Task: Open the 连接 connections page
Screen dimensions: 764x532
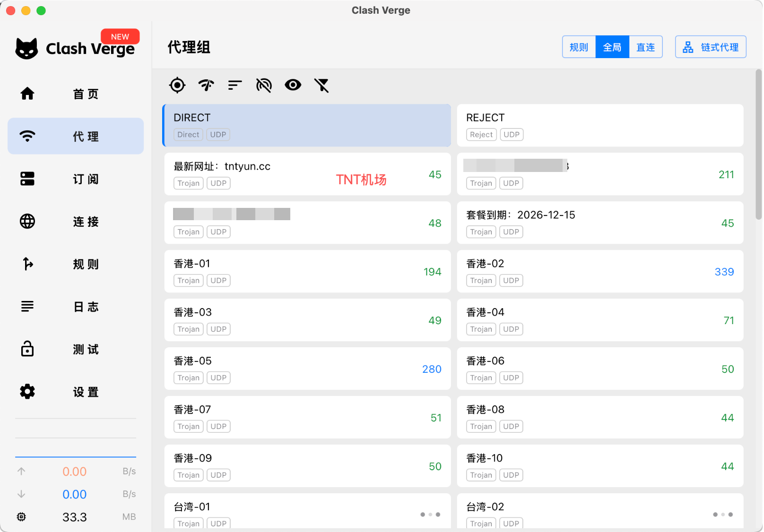Action: point(76,222)
